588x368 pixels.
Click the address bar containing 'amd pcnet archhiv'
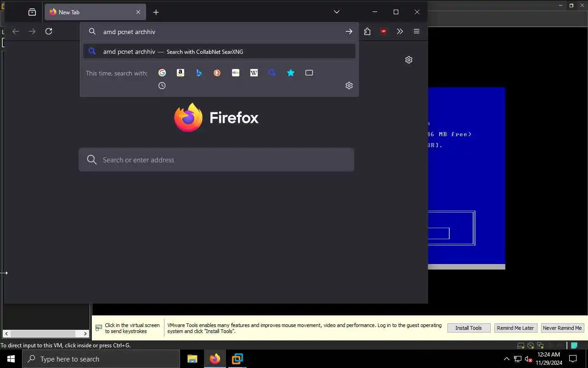point(219,31)
